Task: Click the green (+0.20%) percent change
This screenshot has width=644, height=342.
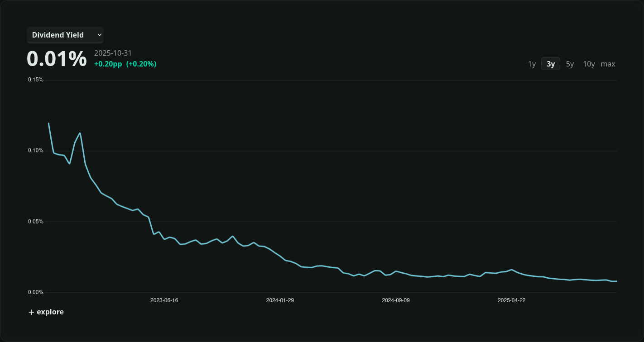Action: point(141,64)
